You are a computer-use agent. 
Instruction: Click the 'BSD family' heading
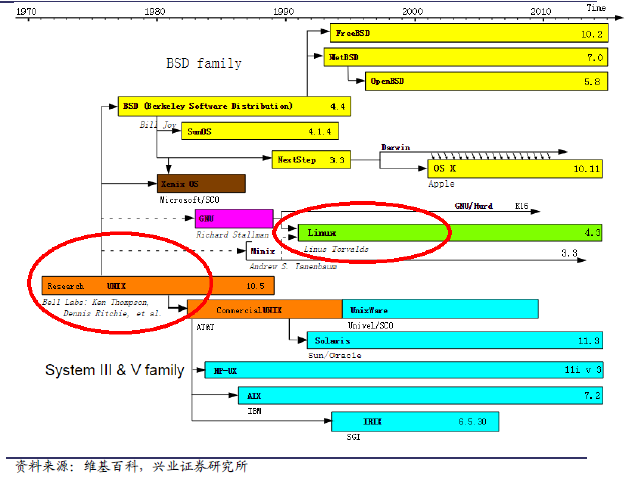pos(204,63)
